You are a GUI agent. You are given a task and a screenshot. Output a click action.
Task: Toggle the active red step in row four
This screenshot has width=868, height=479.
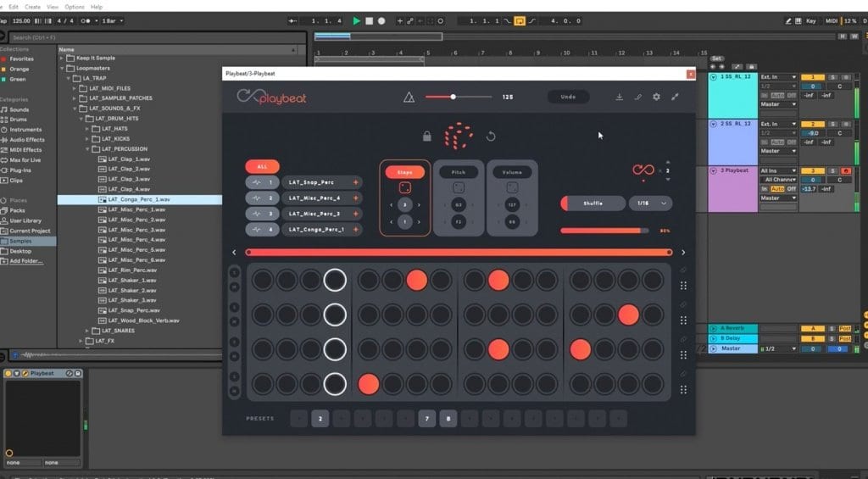point(369,384)
